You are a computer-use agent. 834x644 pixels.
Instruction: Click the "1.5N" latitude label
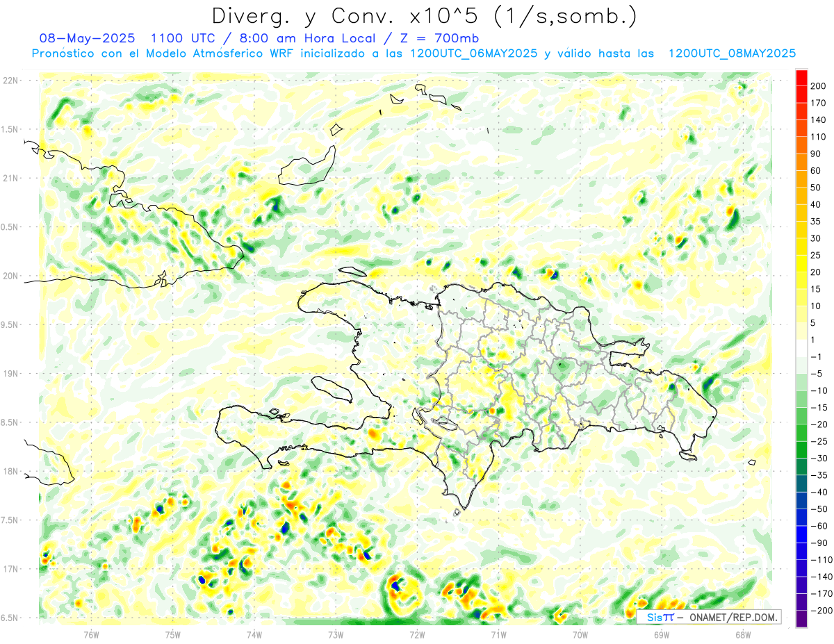(x=10, y=129)
